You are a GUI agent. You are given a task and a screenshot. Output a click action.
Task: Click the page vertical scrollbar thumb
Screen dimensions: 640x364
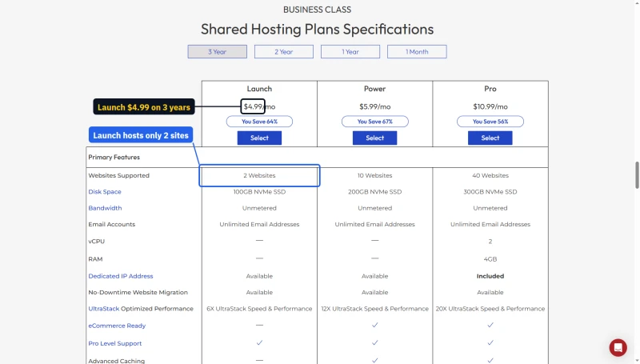pyautogui.click(x=637, y=175)
